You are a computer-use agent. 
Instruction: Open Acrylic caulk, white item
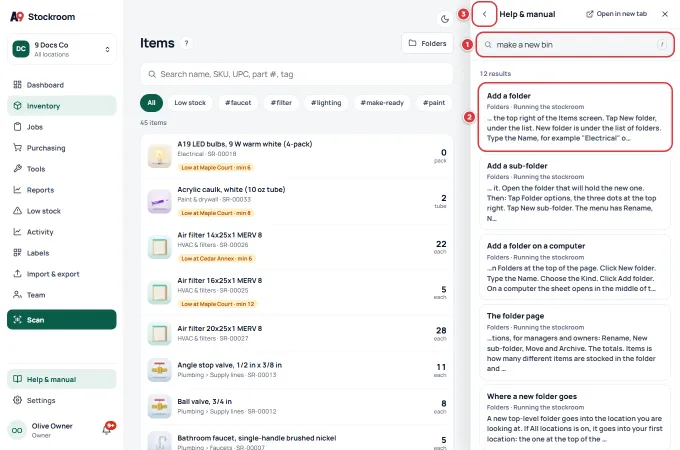coord(297,201)
